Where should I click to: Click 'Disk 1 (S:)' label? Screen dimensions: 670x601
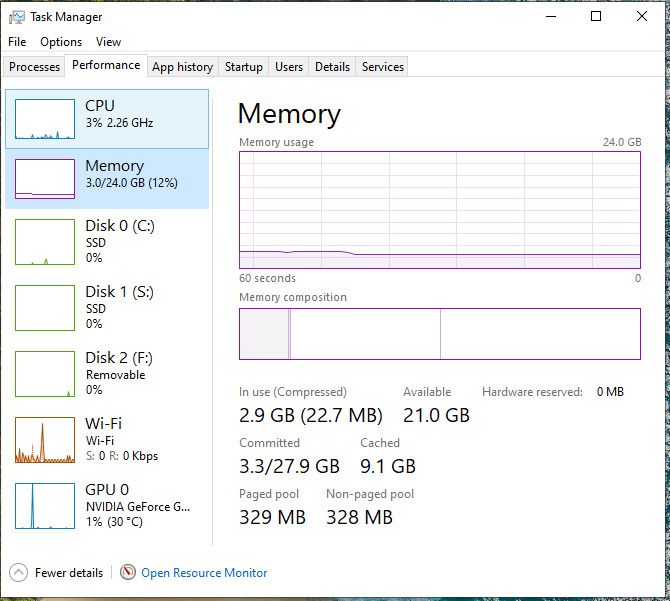120,292
